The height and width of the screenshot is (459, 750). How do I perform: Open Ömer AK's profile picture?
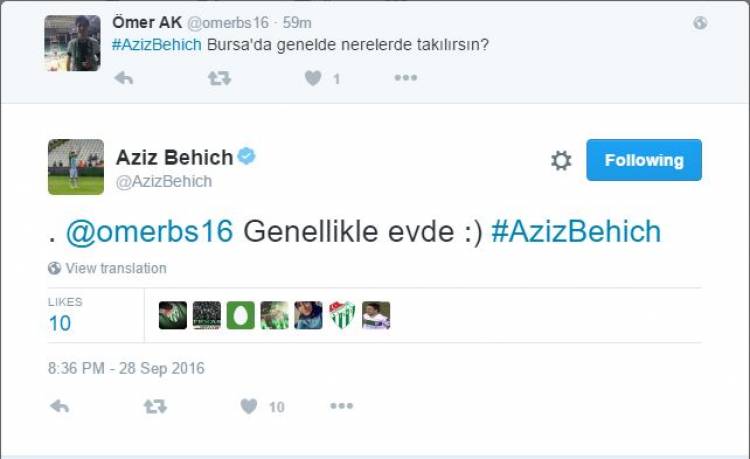pyautogui.click(x=72, y=43)
